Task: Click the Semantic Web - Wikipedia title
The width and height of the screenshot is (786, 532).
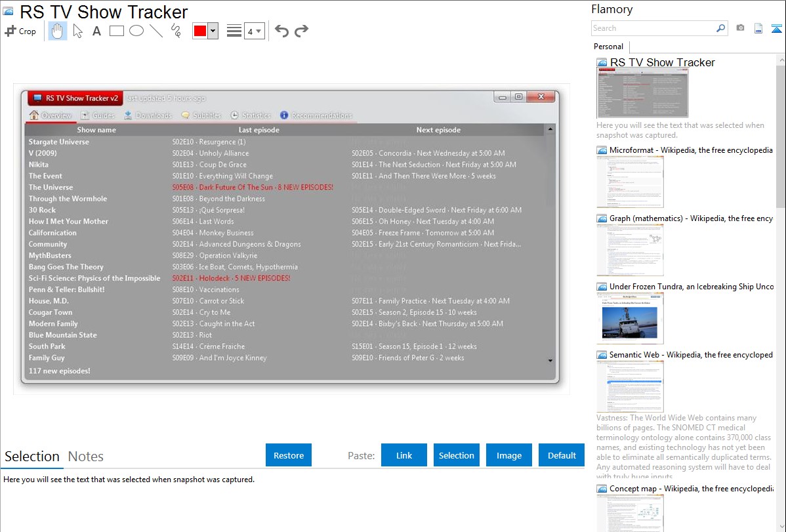Action: coord(691,354)
